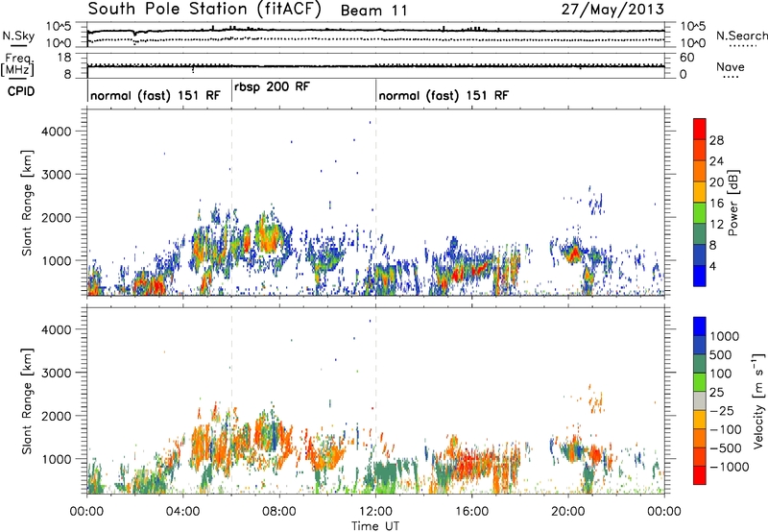Pick the bright blue bottom segment of Power colorbar
The height and width of the screenshot is (532, 768).
700,276
